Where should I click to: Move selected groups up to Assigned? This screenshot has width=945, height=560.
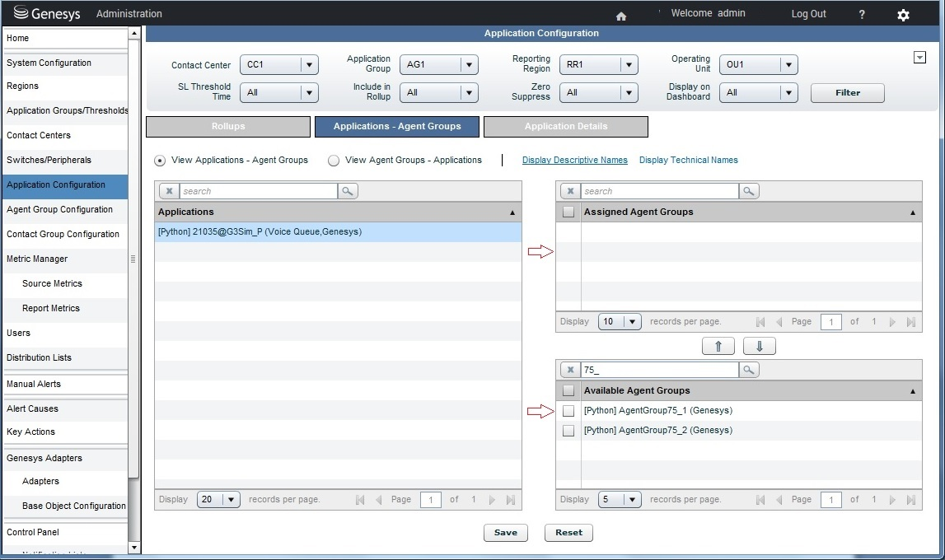[718, 346]
